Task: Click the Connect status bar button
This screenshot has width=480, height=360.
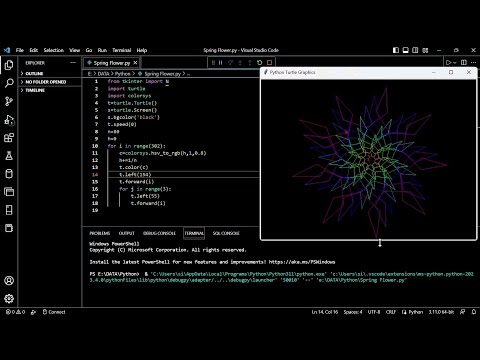Action: pos(54,312)
